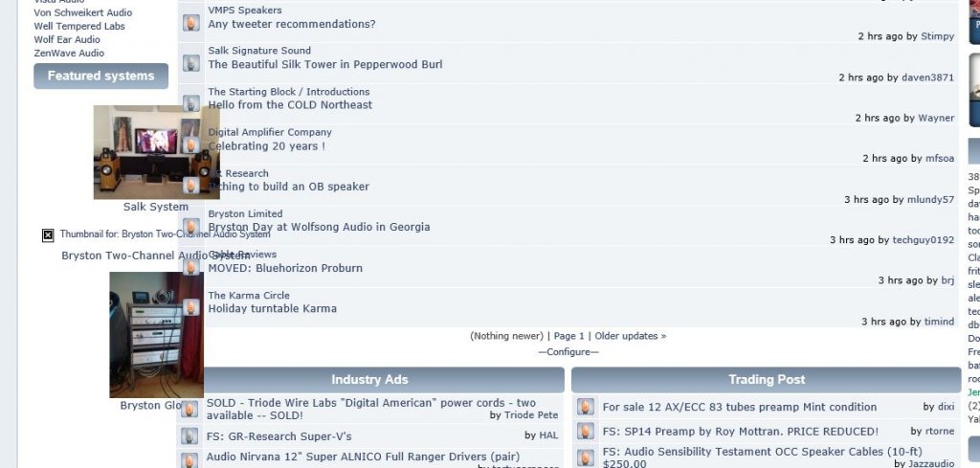Open 'Audio Nirvana 12" Super ALNICO' ad
Image resolution: width=980 pixels, height=468 pixels.
[363, 457]
